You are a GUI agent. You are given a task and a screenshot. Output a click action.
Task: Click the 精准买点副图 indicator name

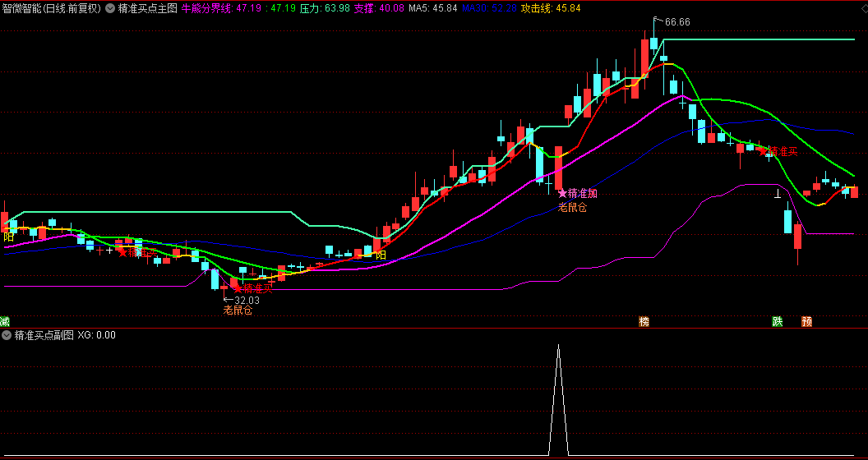point(44,335)
